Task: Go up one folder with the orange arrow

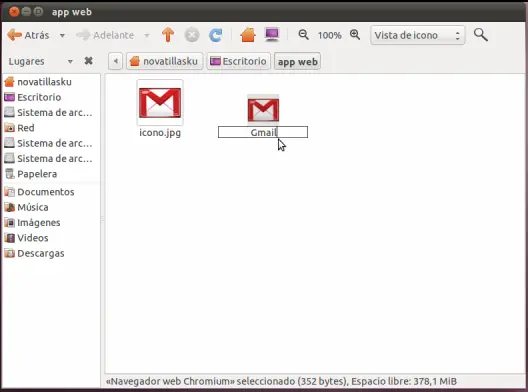Action: click(x=168, y=35)
